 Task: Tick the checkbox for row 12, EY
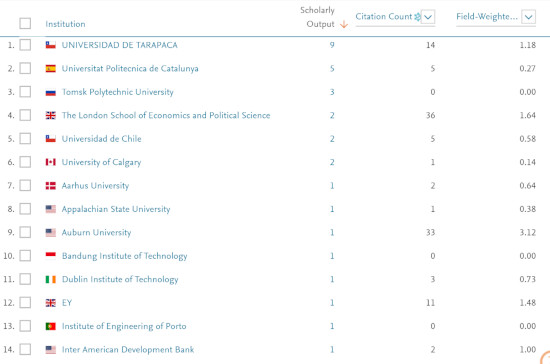coord(25,303)
